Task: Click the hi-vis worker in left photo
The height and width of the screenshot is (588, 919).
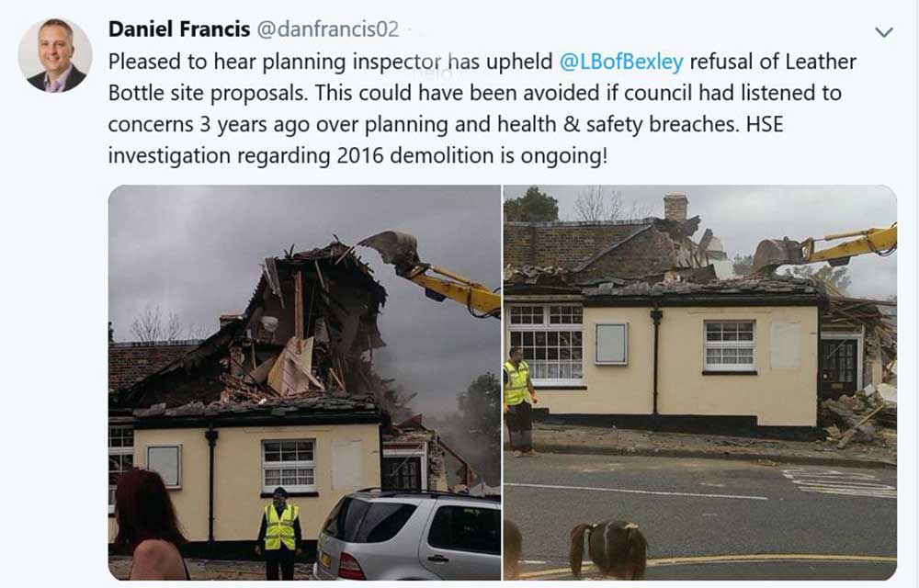Action: click(279, 532)
